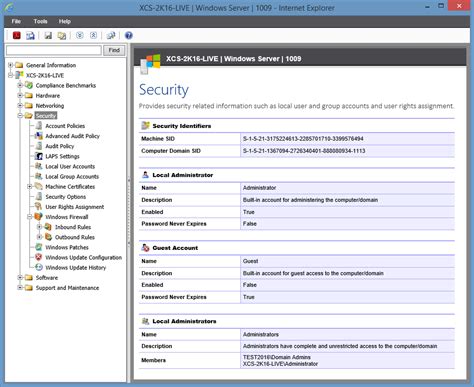Image resolution: width=474 pixels, height=387 pixels.
Task: Collapse the XCS-2K16-LIVE tree node
Action: click(11, 75)
